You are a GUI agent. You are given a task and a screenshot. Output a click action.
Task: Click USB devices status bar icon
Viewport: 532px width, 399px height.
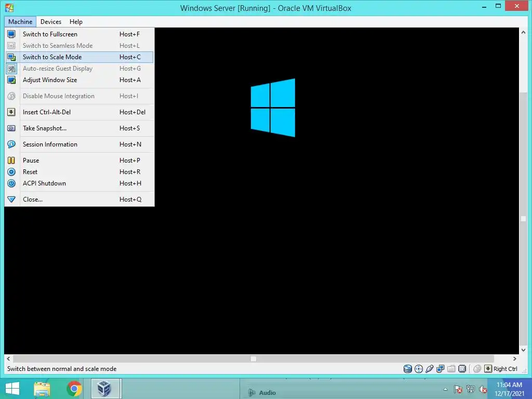[430, 369]
